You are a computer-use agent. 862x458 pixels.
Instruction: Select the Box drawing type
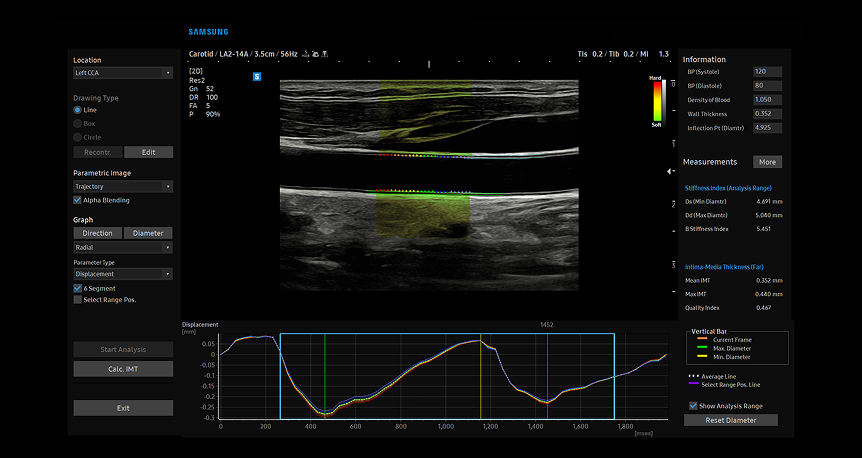click(x=78, y=124)
